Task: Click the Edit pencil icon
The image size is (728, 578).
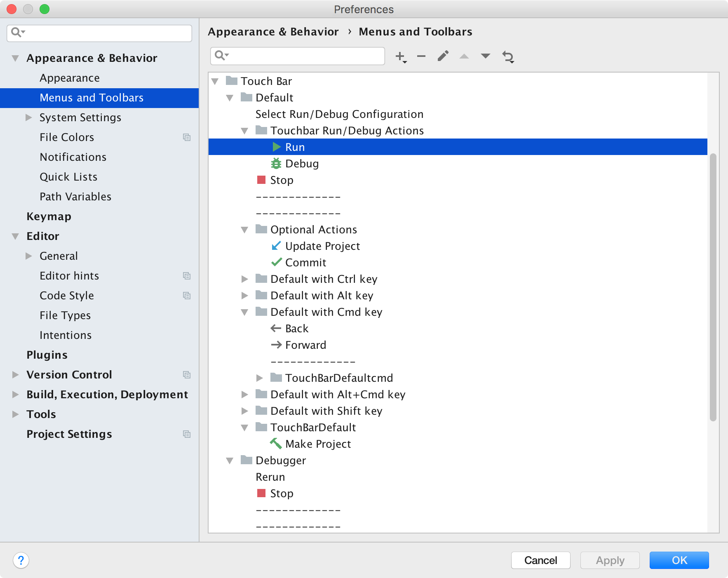Action: [x=443, y=56]
